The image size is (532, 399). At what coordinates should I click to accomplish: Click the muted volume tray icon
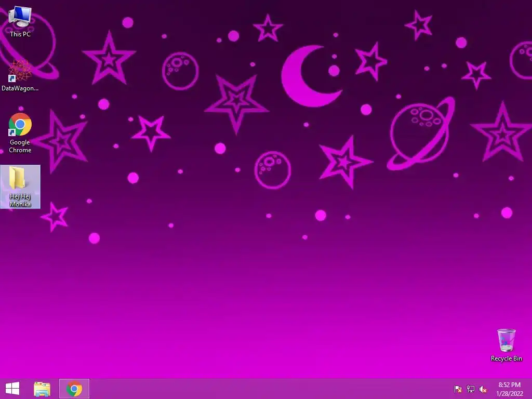coord(483,389)
